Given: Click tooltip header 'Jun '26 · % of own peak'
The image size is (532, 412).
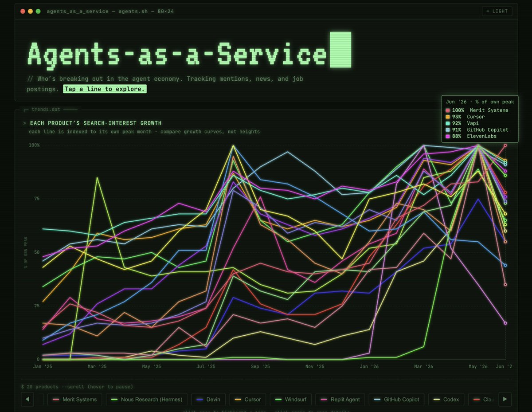Looking at the screenshot, I should (x=480, y=102).
